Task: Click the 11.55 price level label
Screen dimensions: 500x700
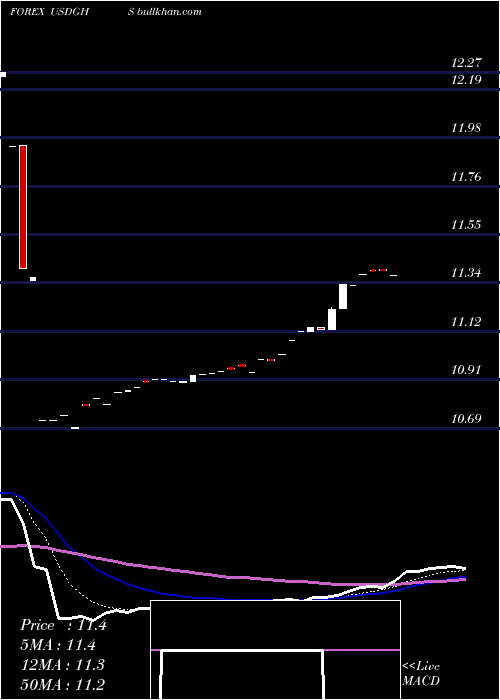Action: [466, 225]
